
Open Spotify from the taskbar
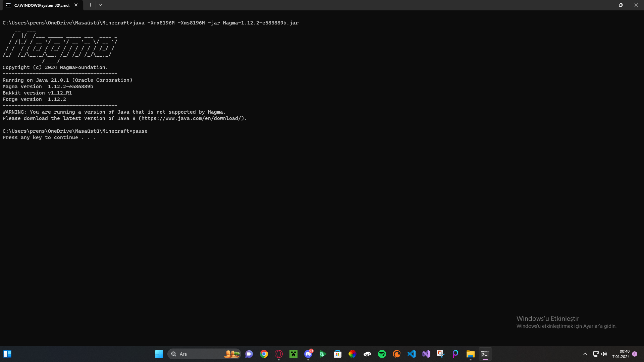point(382,354)
